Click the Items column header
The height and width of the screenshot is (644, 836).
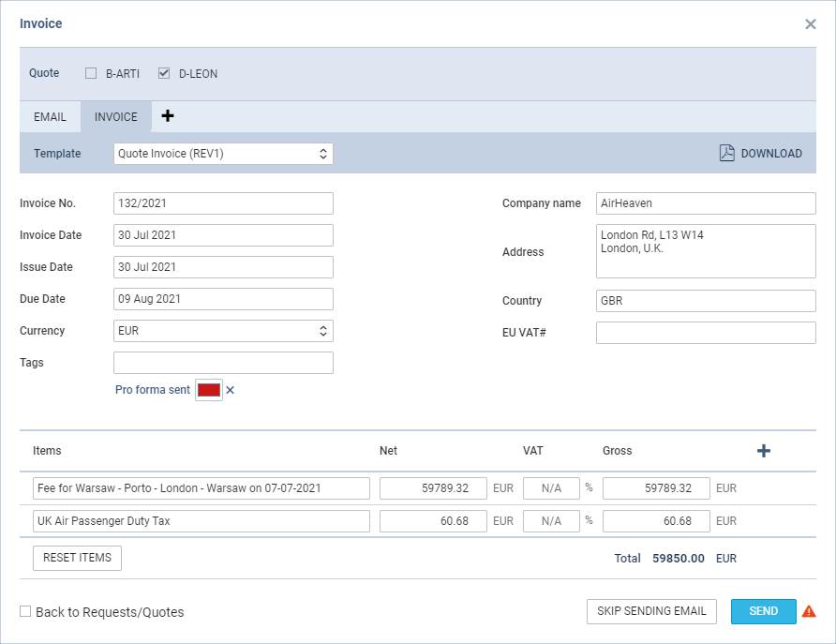click(x=47, y=451)
